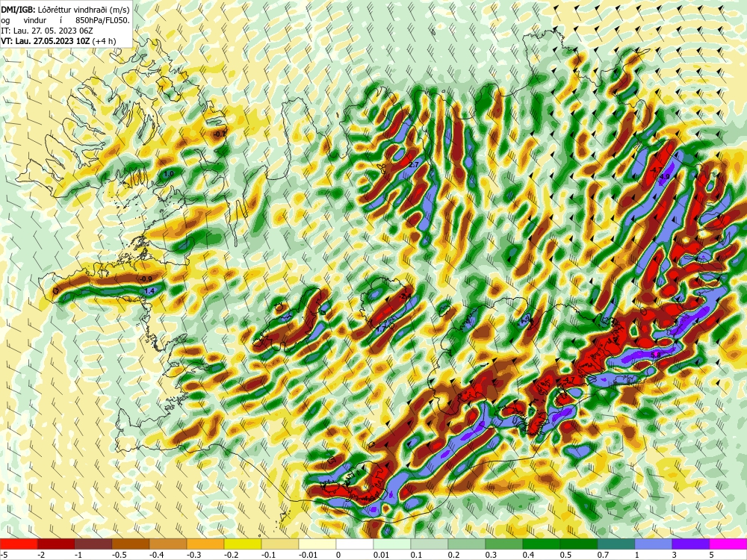Click the '3' legend scale label
The width and height of the screenshot is (747, 560).
(675, 555)
